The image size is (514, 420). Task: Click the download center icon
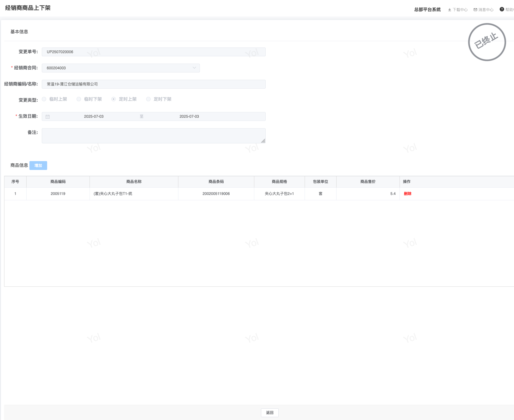click(449, 10)
